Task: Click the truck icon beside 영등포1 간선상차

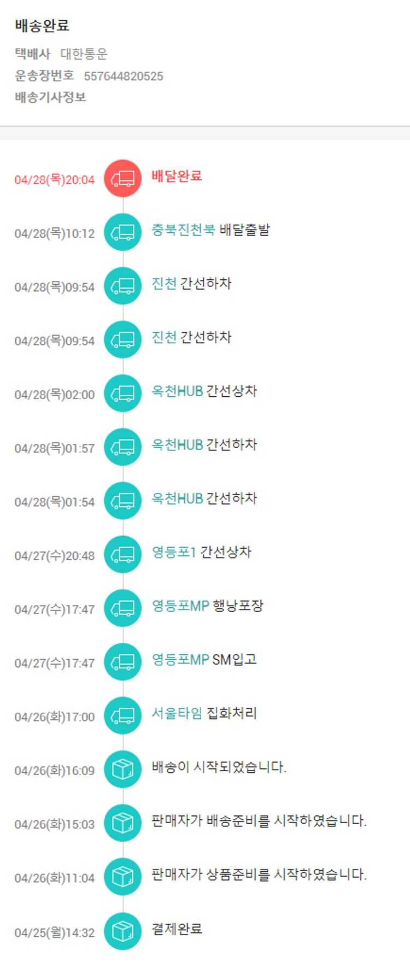Action: 123,554
